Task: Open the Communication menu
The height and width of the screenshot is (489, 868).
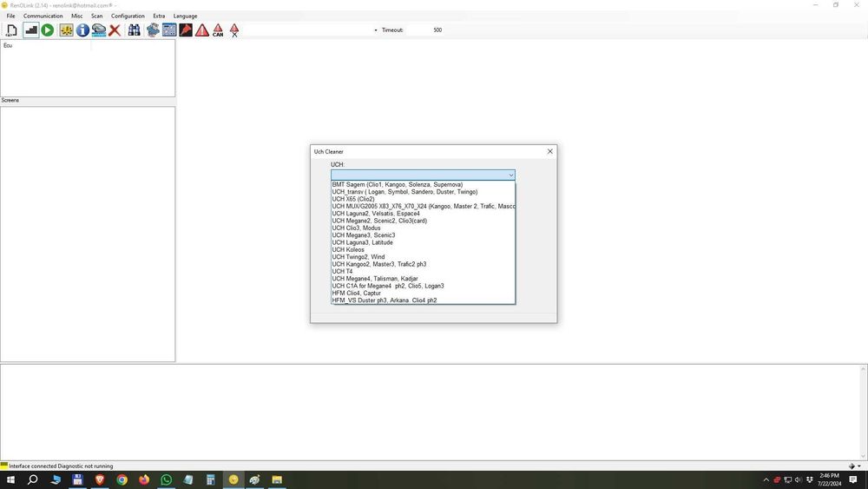Action: coord(43,16)
